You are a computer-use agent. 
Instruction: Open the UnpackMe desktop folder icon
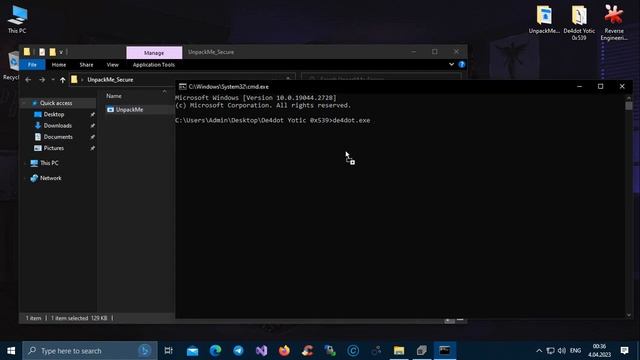[544, 19]
